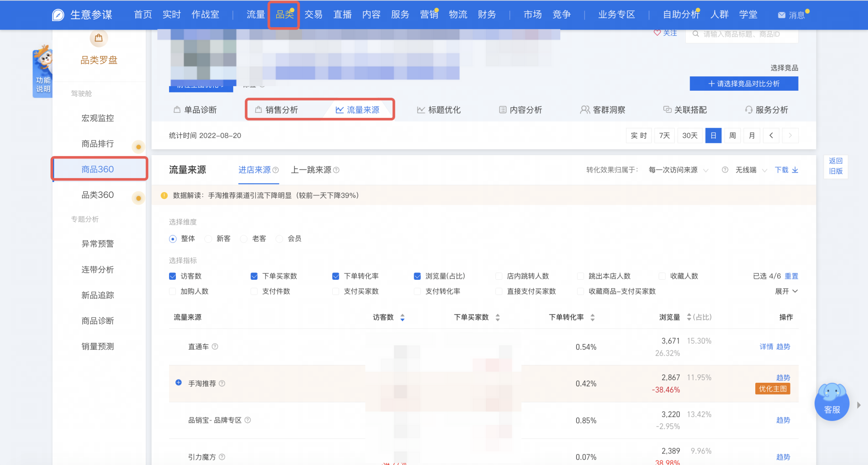Check the 加购人数 checkbox
This screenshot has height=465, width=868.
(172, 292)
